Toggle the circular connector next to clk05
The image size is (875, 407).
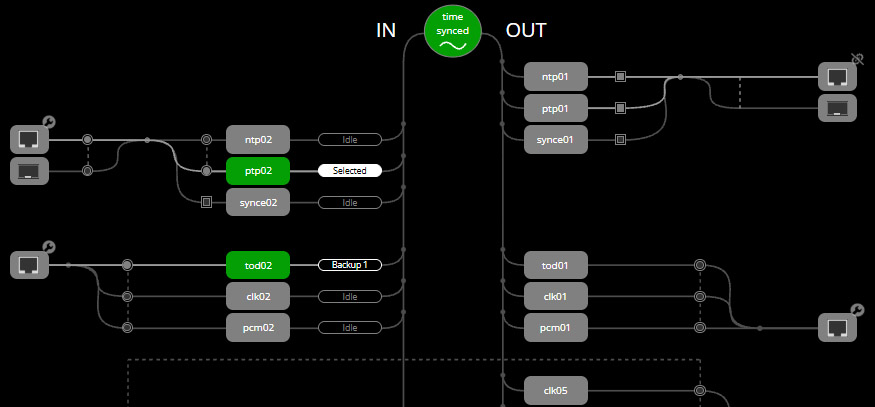coord(700,391)
